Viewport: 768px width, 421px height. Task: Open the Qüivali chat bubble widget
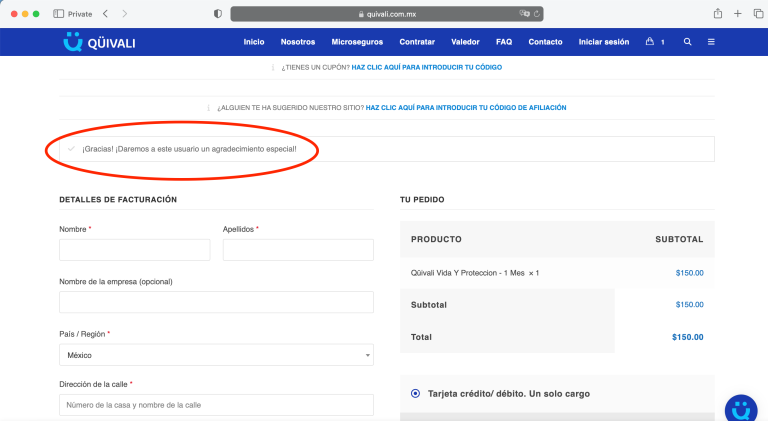click(741, 408)
